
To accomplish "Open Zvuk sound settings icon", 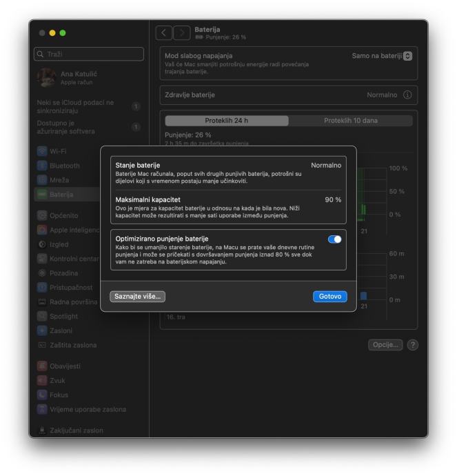I will point(42,380).
